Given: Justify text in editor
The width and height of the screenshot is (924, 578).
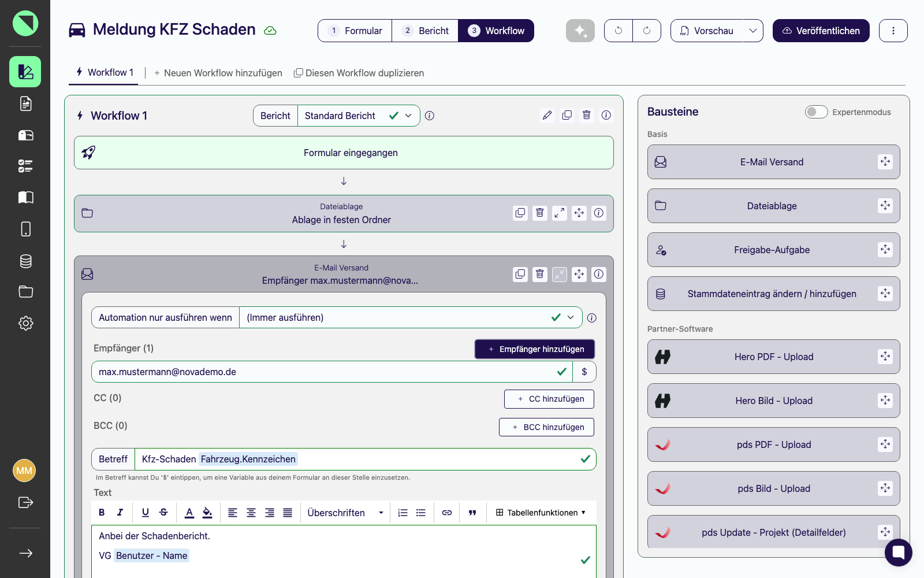Looking at the screenshot, I should [288, 513].
